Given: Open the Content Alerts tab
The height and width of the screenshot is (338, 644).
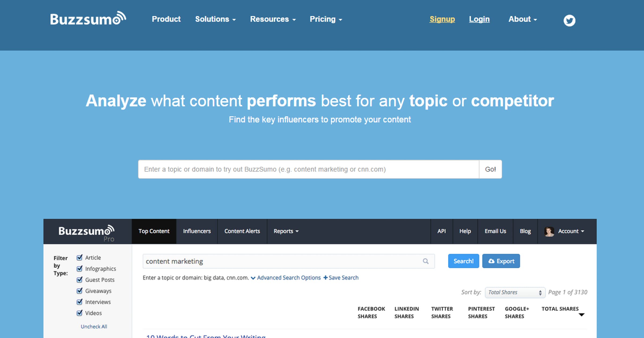Looking at the screenshot, I should (x=242, y=231).
